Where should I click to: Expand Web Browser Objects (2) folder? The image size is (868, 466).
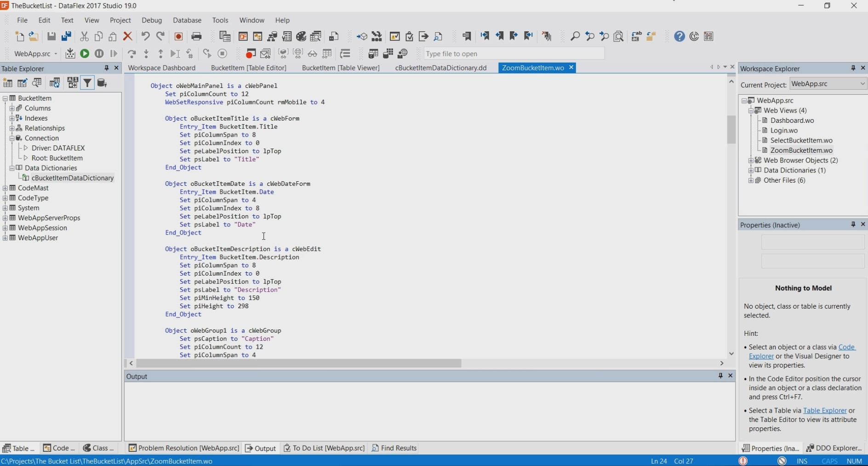[751, 161]
